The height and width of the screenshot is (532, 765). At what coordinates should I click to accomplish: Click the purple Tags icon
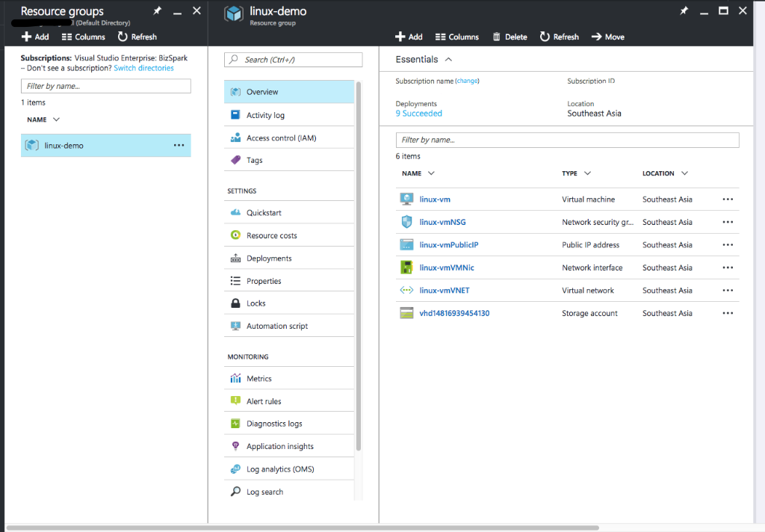pos(235,160)
